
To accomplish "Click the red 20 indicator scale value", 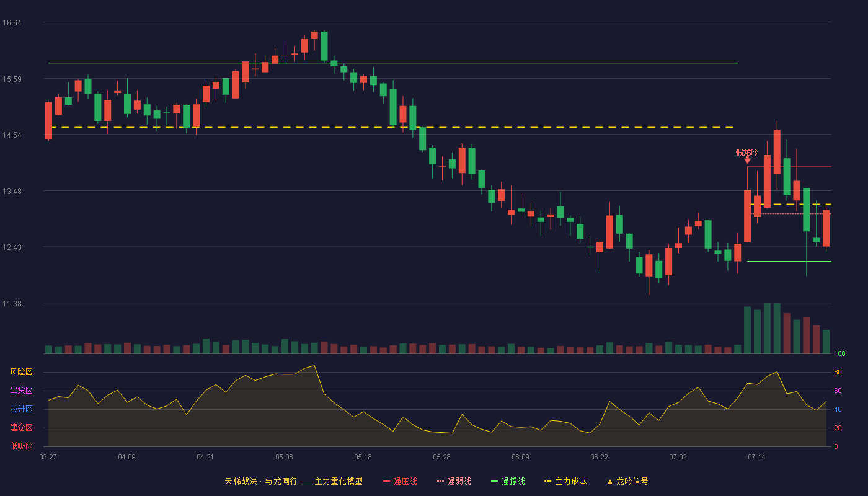I will pyautogui.click(x=838, y=428).
